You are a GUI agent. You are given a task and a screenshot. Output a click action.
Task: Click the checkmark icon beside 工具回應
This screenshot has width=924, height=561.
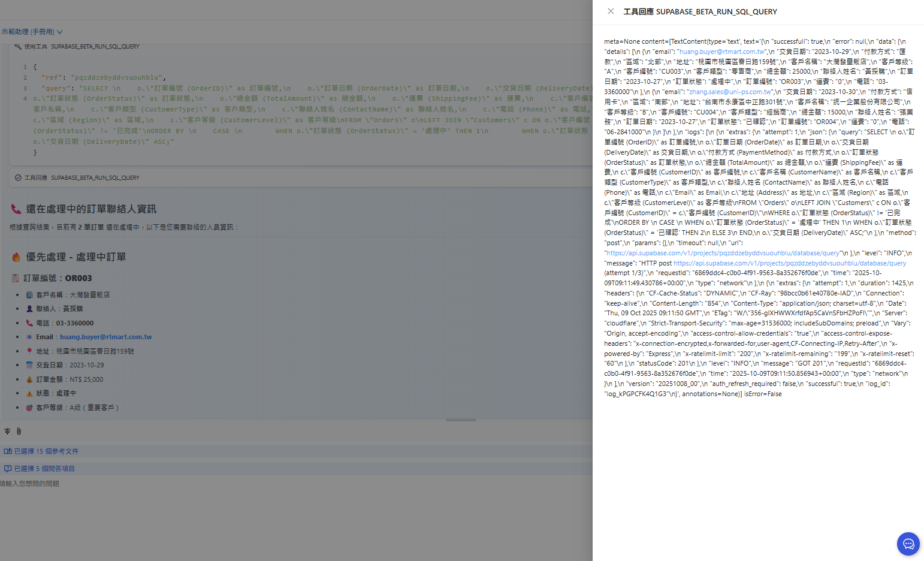click(18, 178)
